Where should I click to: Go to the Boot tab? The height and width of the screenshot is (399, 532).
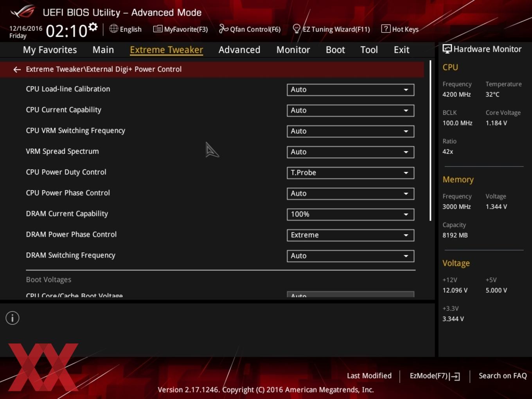(x=335, y=50)
